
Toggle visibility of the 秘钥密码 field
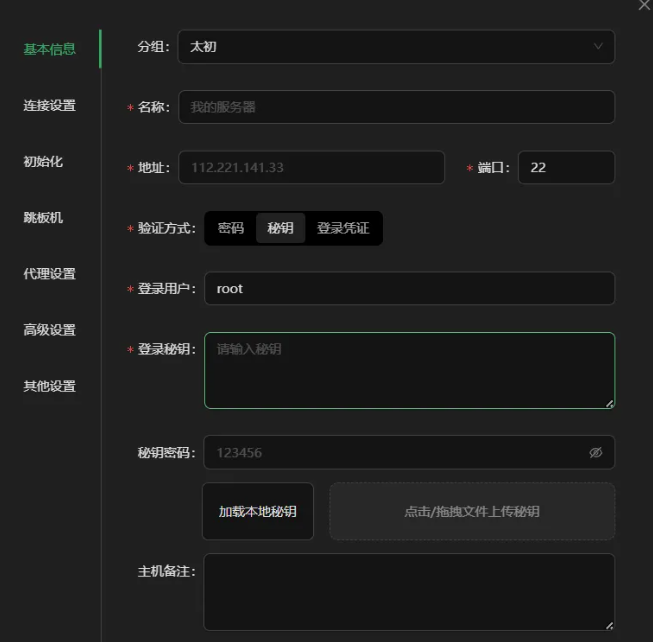tap(596, 452)
